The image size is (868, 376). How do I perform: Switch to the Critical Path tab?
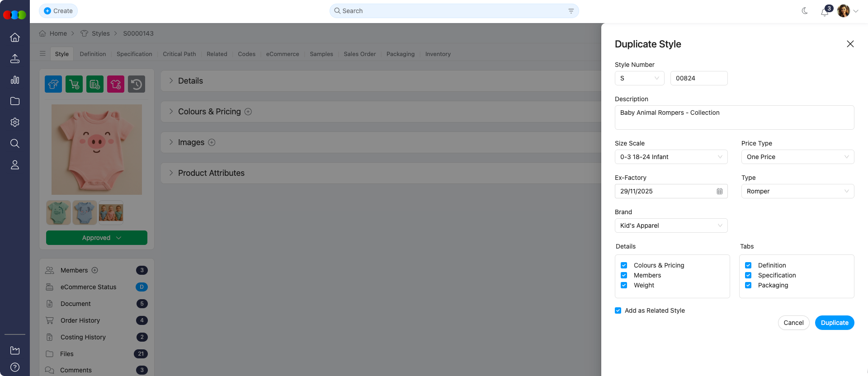[179, 54]
